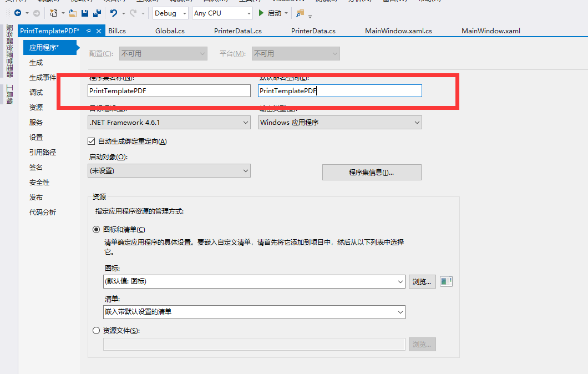This screenshot has width=588, height=374.
Task: Click the New Project toolbar icon
Action: coord(54,13)
